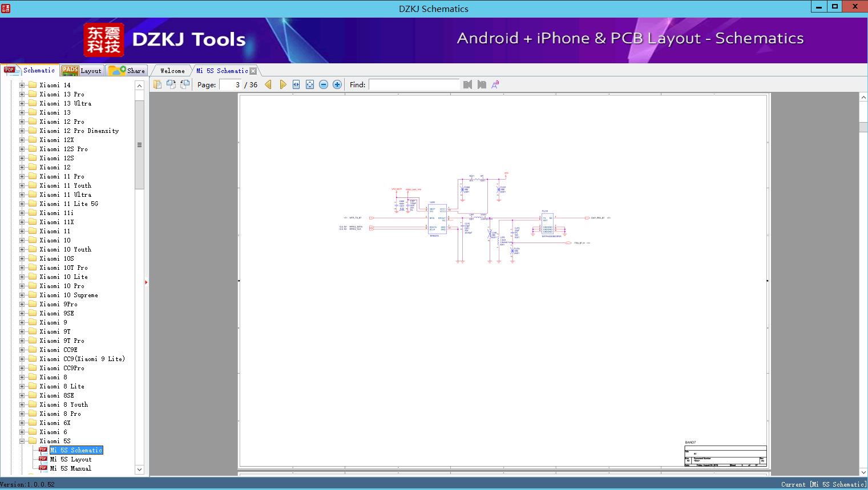Click the Mi 5S Layout PDF icon

pos(43,459)
